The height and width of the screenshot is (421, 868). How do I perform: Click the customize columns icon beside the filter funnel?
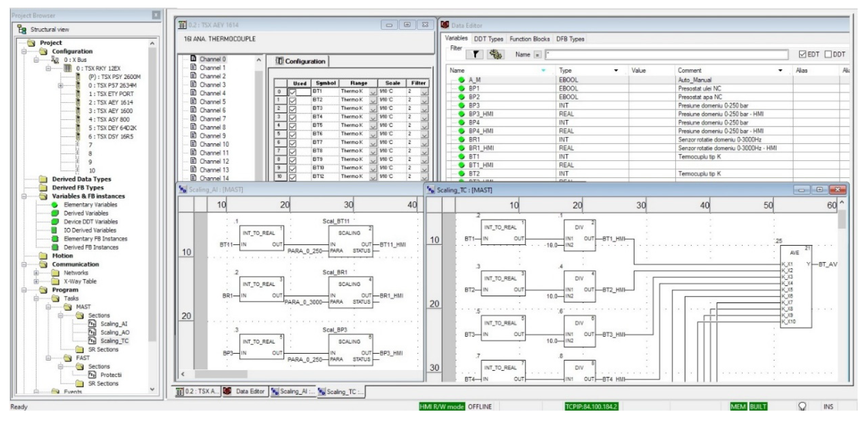coord(495,54)
